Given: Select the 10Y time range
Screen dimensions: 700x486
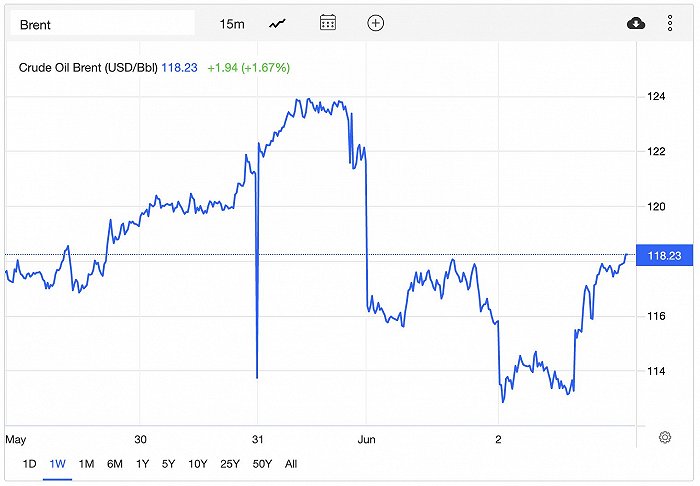Looking at the screenshot, I should pyautogui.click(x=198, y=464).
